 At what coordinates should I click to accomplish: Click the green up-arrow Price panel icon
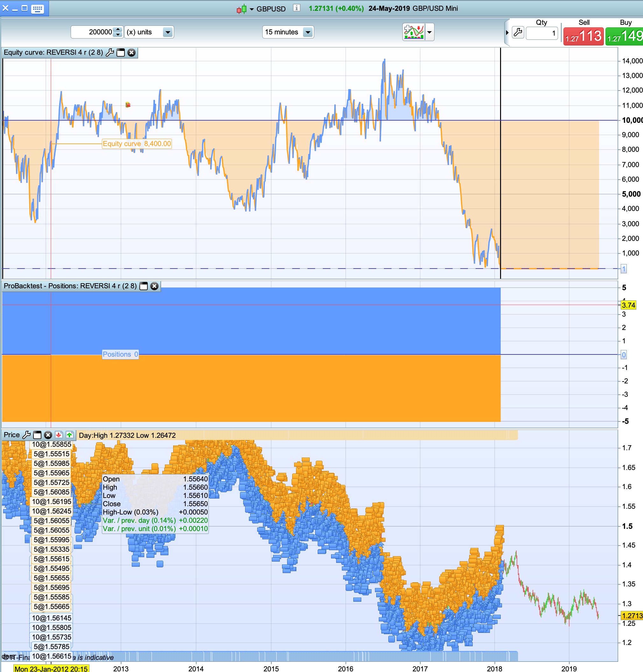point(70,435)
